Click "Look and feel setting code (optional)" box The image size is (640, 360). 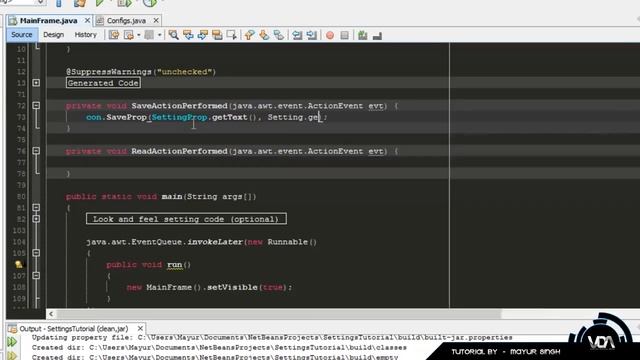(x=186, y=219)
